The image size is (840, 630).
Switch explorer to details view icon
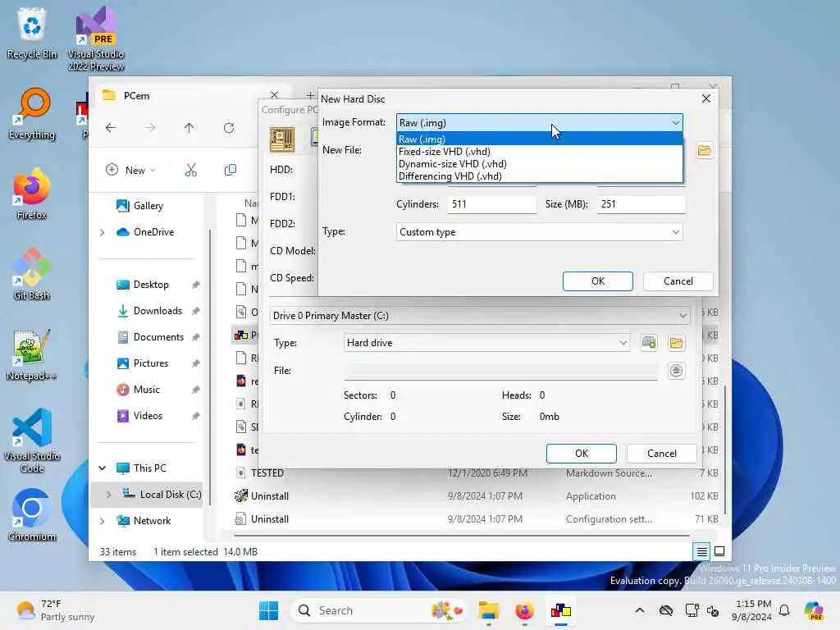pos(701,551)
